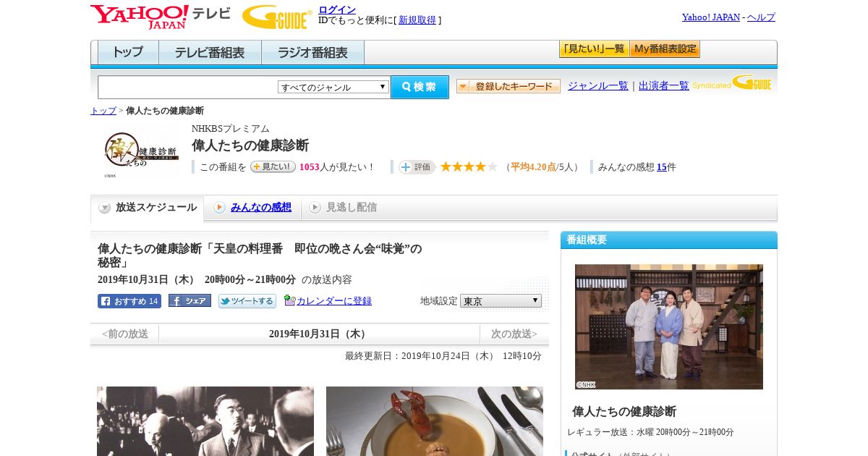Add program with the 見たい! button
The height and width of the screenshot is (456, 868).
273,166
